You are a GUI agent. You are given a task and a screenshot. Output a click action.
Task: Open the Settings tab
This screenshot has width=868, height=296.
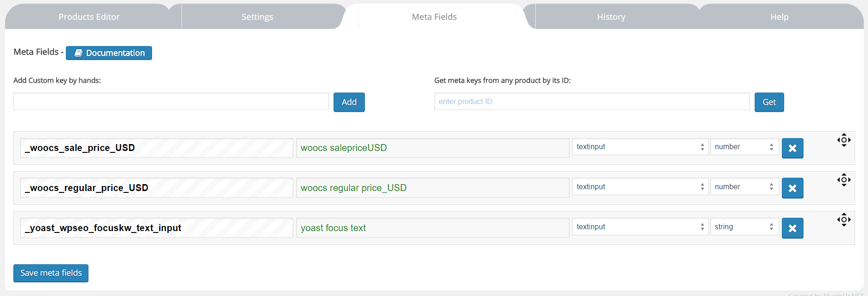257,17
